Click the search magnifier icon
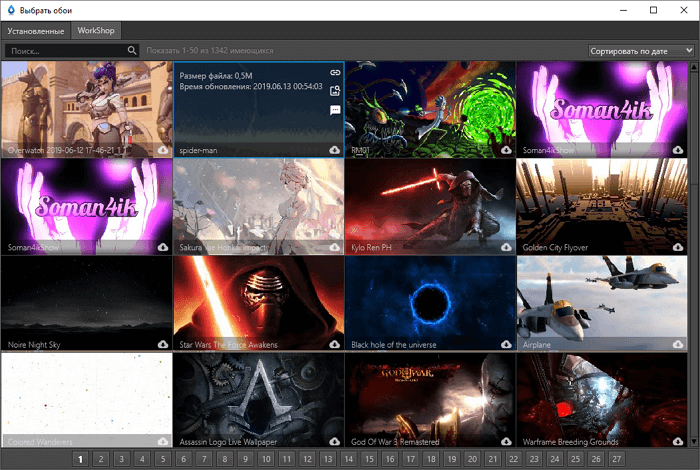 click(132, 50)
